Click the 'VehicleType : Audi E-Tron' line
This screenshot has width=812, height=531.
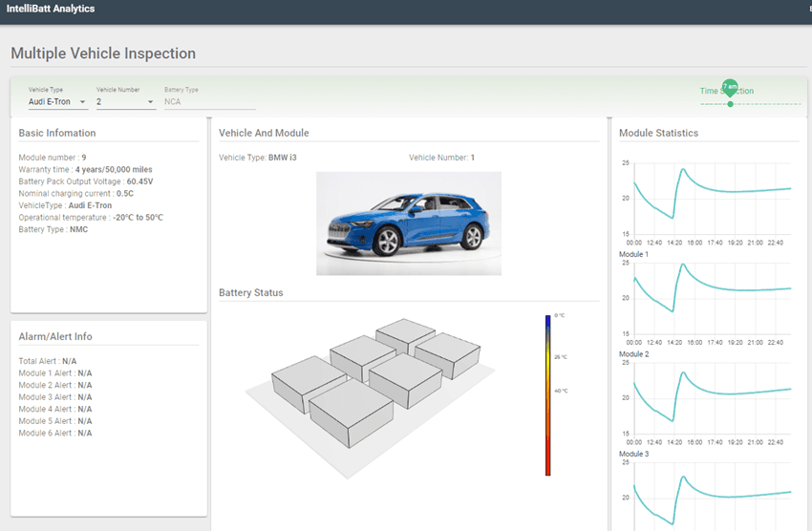pos(65,205)
